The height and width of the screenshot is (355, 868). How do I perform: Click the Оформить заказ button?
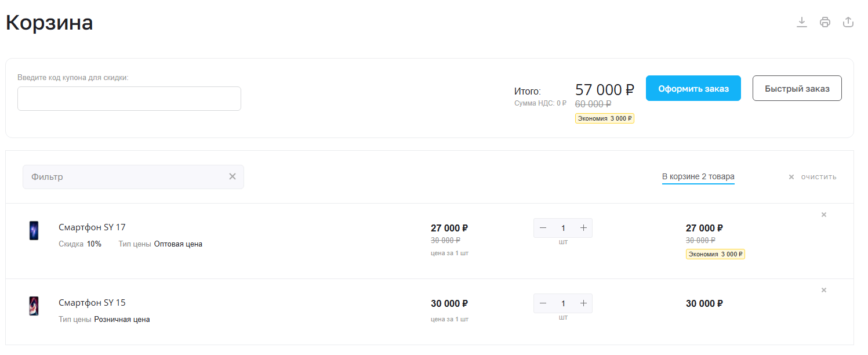[x=693, y=88]
